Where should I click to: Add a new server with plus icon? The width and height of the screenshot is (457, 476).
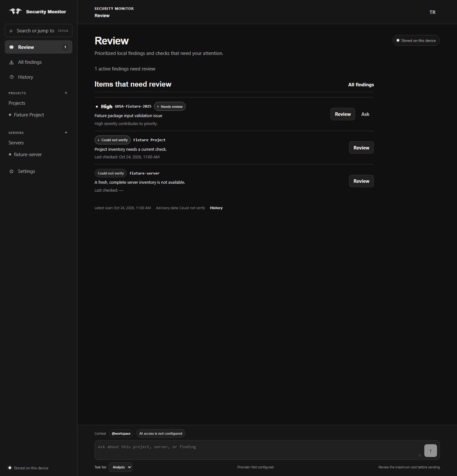(x=66, y=133)
